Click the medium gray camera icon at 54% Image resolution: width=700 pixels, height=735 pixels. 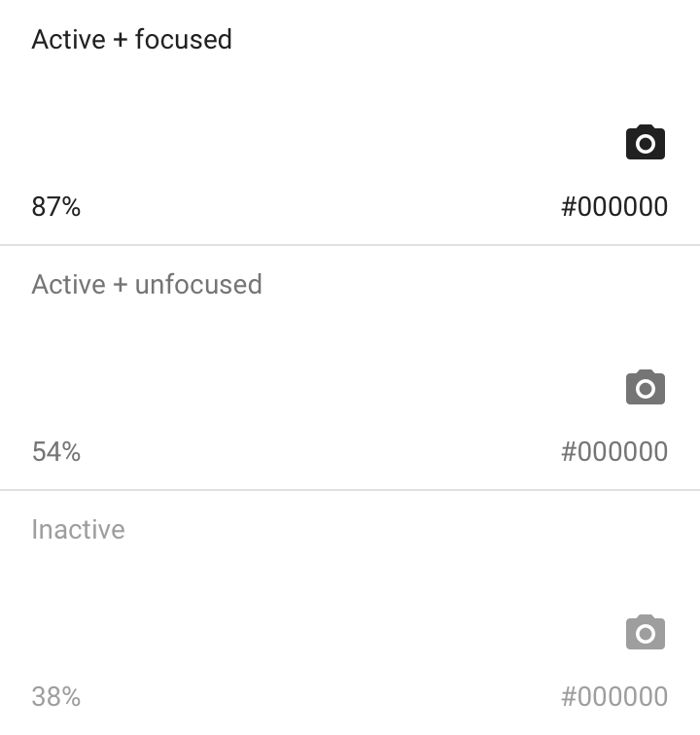645,388
